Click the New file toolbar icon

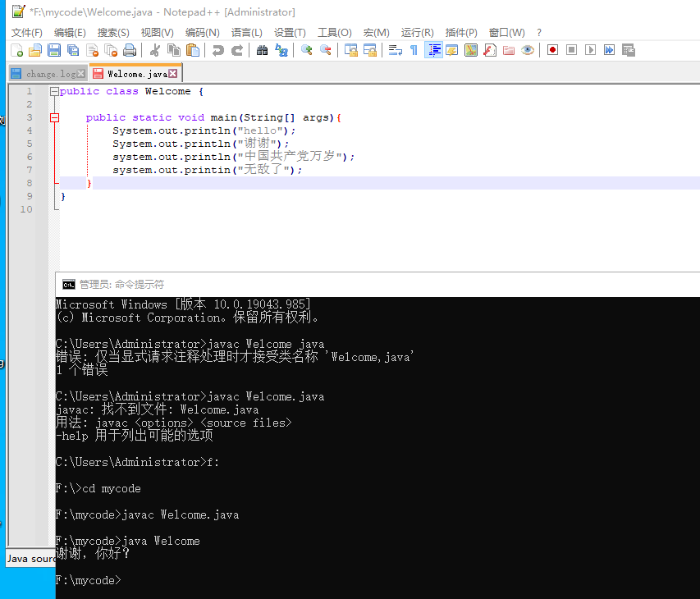click(x=16, y=50)
